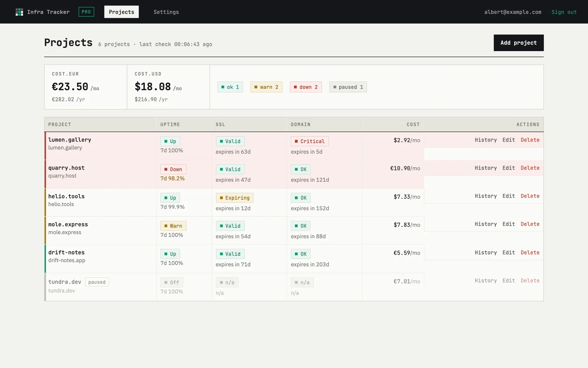
Task: Open History for quarry.host
Action: point(485,168)
